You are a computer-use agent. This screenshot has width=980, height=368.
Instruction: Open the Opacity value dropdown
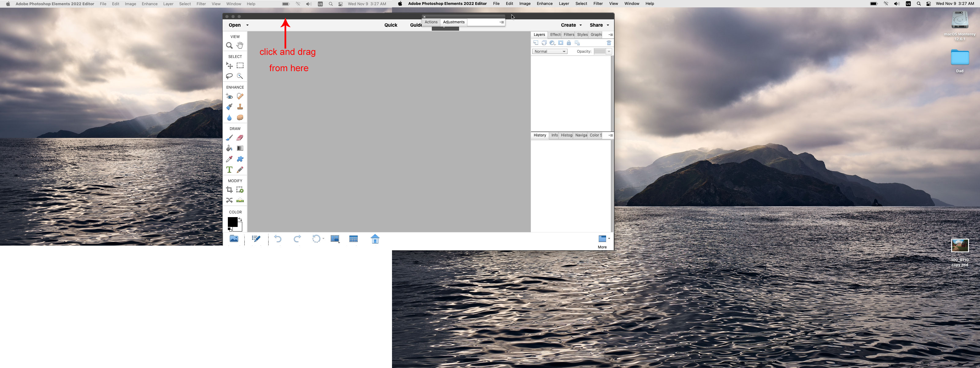[608, 52]
